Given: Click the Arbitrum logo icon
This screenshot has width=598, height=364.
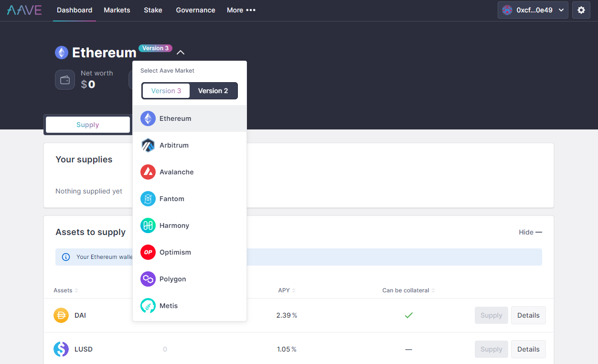Looking at the screenshot, I should pos(148,145).
